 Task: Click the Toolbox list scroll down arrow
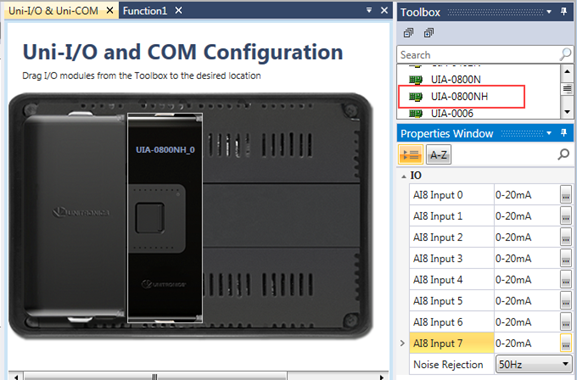point(567,112)
